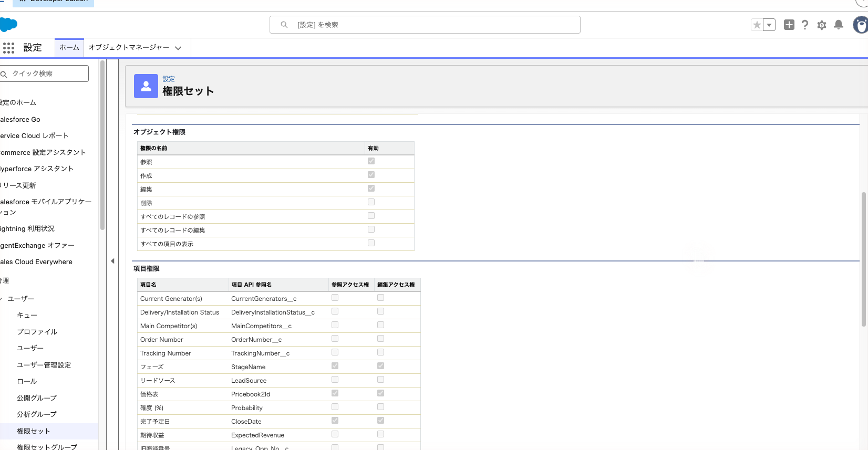Click the user avatar icon
Image resolution: width=868 pixels, height=450 pixels.
[861, 25]
